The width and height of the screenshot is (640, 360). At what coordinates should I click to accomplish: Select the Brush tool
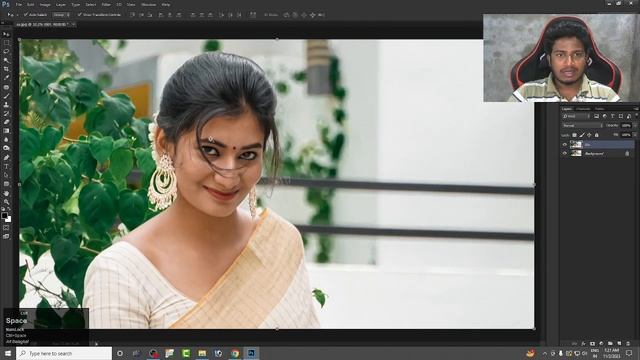6,96
